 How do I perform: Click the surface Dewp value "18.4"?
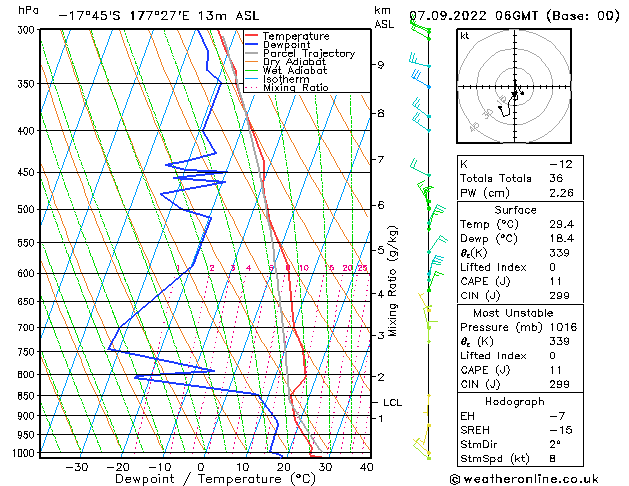pos(561,239)
